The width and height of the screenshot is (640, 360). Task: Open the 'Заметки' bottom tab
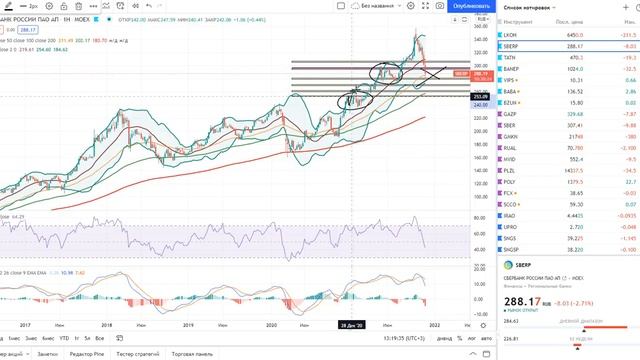[x=48, y=354]
